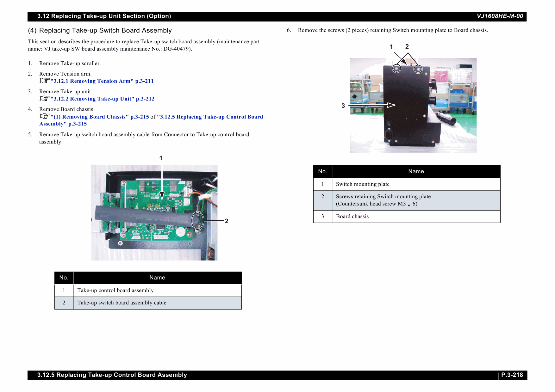Click the page number "P.3-218"

click(x=512, y=375)
